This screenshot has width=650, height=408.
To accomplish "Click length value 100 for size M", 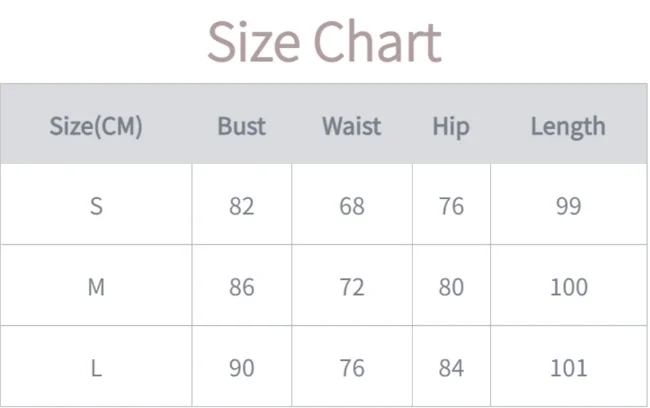I will click(x=568, y=287).
